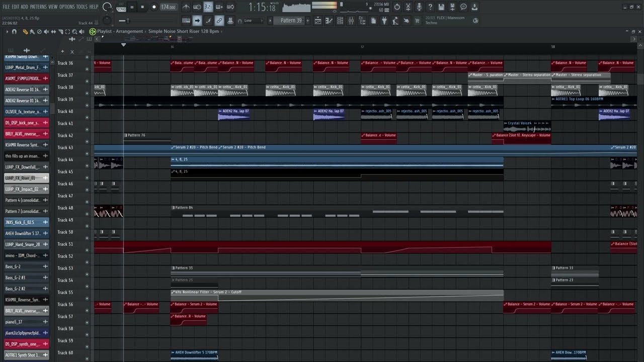Stop playback with the stop button
644x362 pixels.
click(x=142, y=7)
